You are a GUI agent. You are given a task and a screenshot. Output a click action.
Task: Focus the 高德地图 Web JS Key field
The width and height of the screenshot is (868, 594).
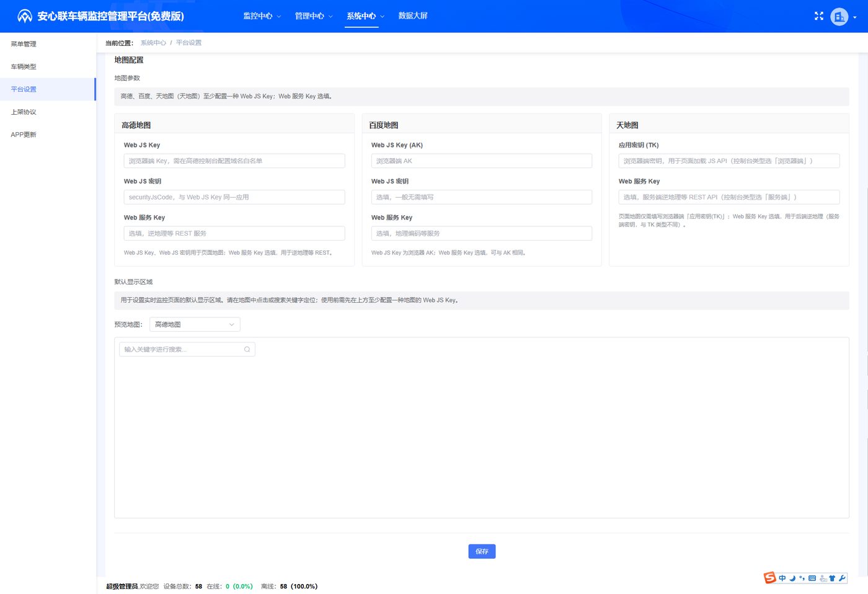234,161
